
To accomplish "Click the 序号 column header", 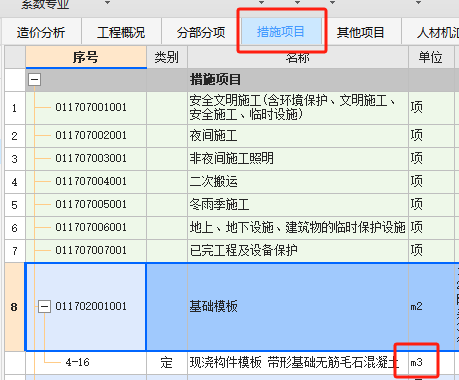I will click(86, 57).
